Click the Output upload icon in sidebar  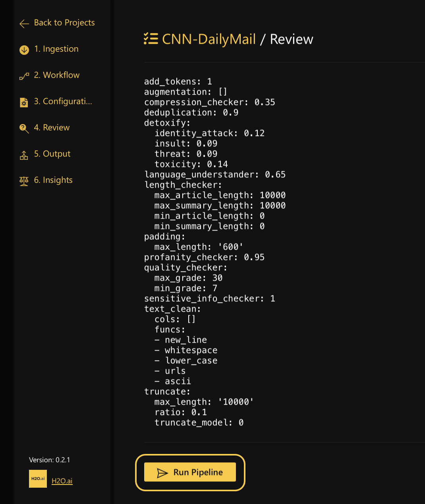[24, 155]
